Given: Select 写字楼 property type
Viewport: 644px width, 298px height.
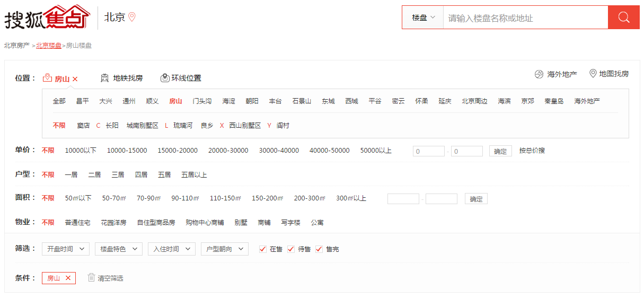Looking at the screenshot, I should (x=291, y=223).
